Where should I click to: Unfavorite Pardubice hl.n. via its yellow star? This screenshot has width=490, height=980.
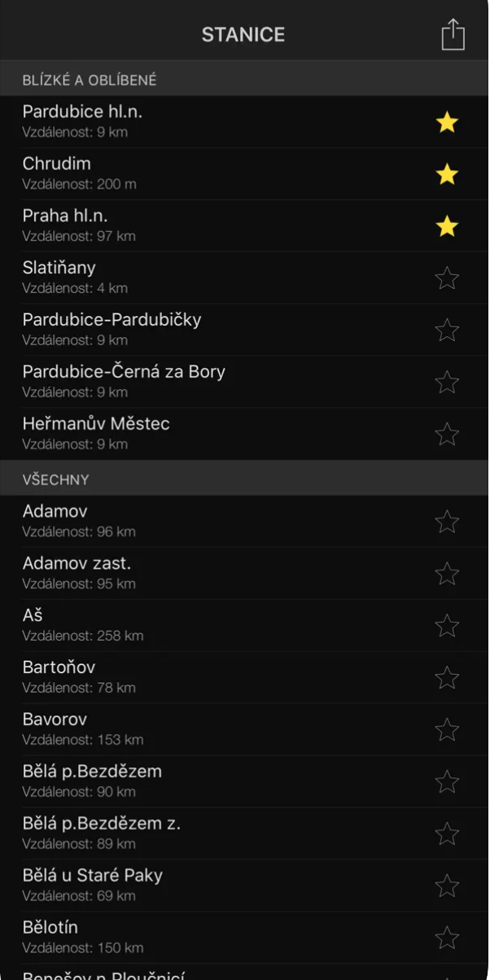447,123
